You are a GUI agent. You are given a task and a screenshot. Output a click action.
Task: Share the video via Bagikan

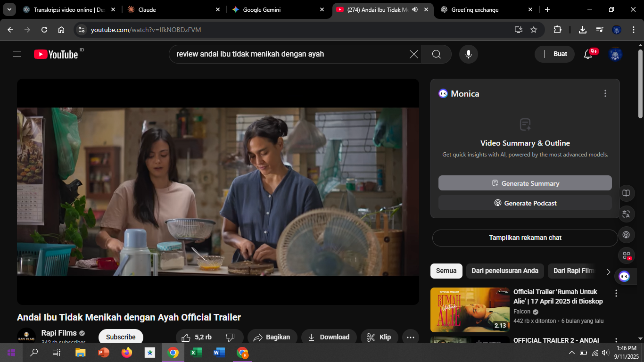click(x=272, y=337)
